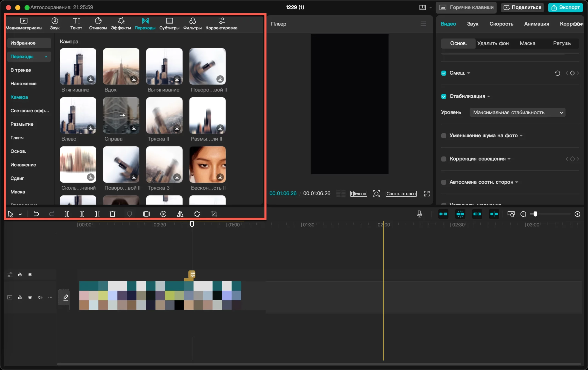Click the speaker mute icon on main track
This screenshot has height=370, width=588.
click(40, 297)
